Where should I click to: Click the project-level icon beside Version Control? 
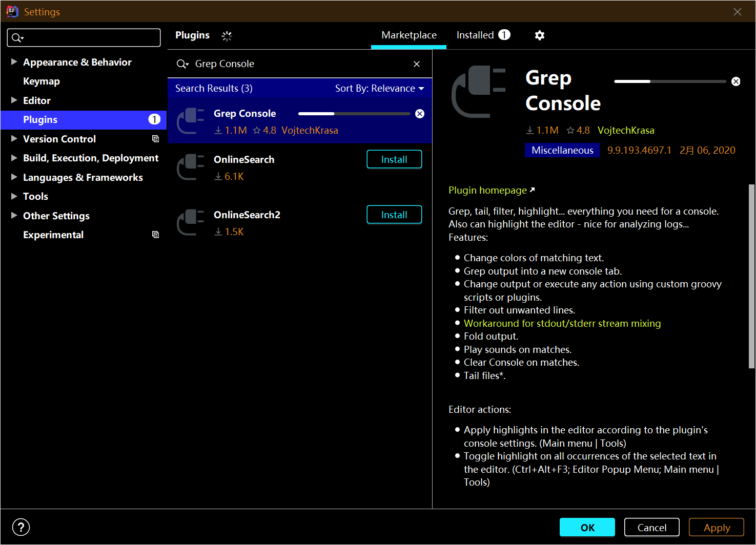click(155, 139)
